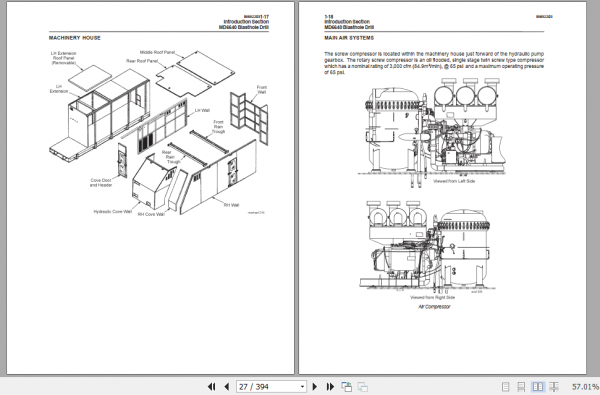Jump to the last page
600x395 pixels.
(x=330, y=387)
